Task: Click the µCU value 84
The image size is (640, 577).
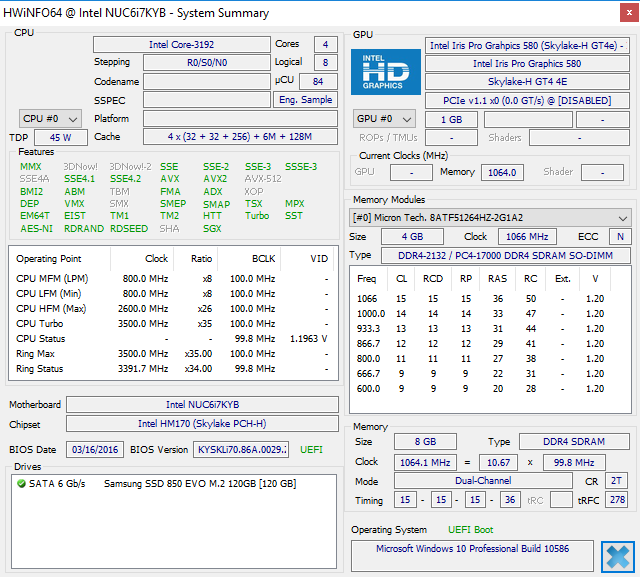Action: click(x=318, y=81)
